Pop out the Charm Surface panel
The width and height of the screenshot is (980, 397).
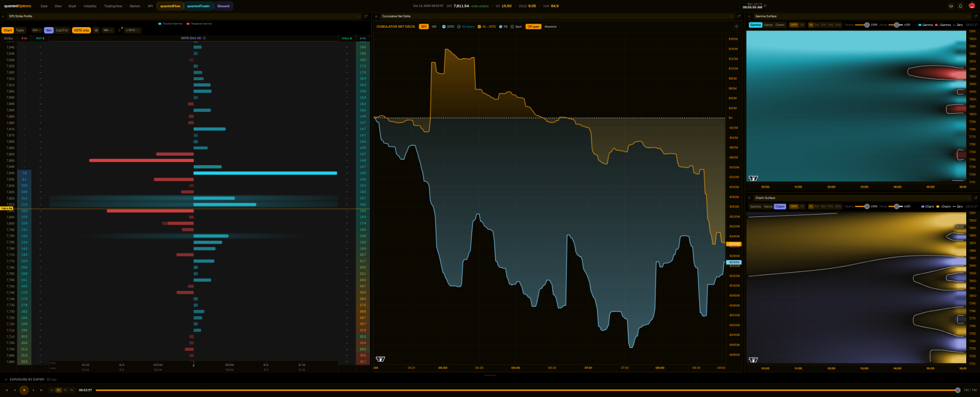pos(975,198)
